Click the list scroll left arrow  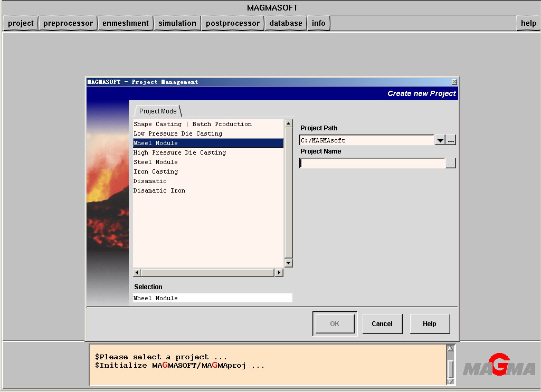tap(137, 272)
